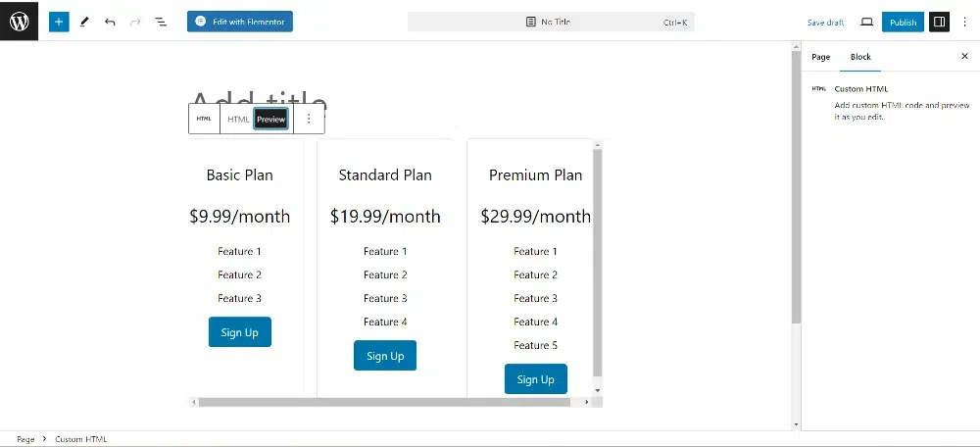
Task: Switch to the Block tab
Action: coord(860,57)
